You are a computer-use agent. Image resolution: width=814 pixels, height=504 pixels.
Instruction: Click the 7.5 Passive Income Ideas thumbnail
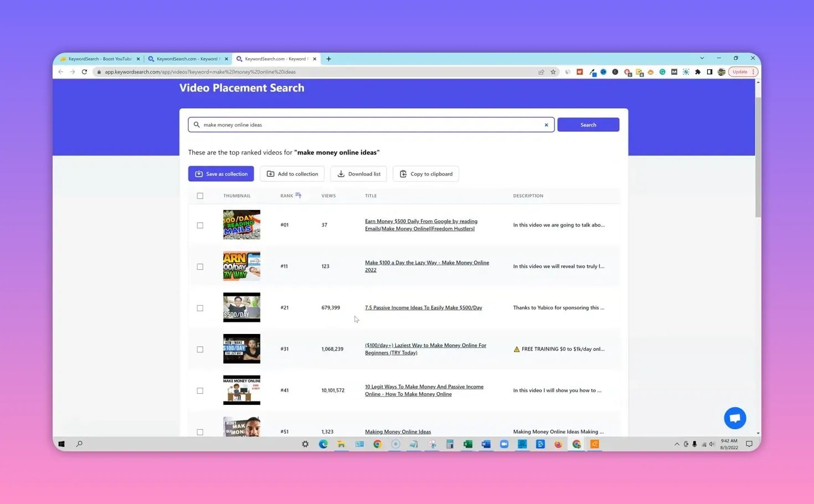coord(241,307)
